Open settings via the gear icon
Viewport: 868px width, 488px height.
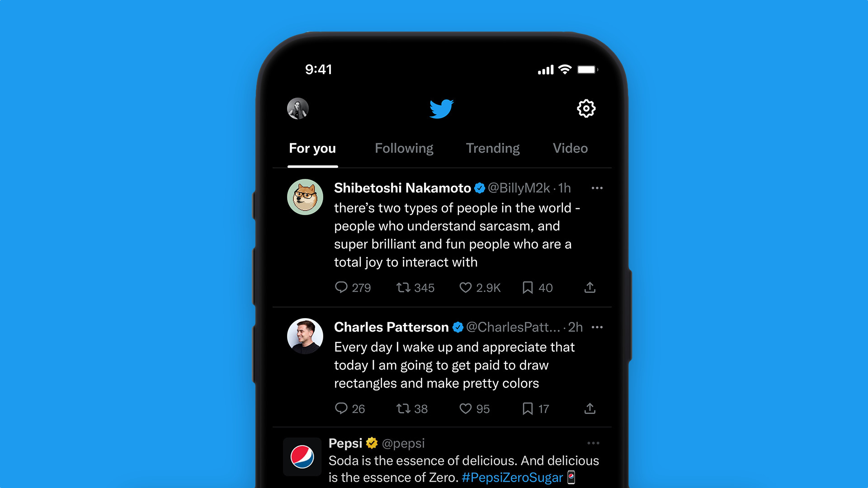point(585,108)
